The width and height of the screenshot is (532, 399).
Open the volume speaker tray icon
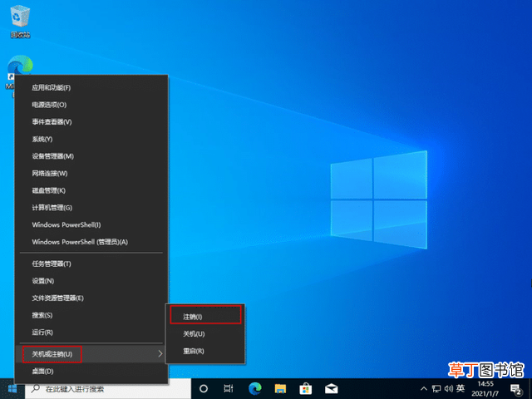449,389
